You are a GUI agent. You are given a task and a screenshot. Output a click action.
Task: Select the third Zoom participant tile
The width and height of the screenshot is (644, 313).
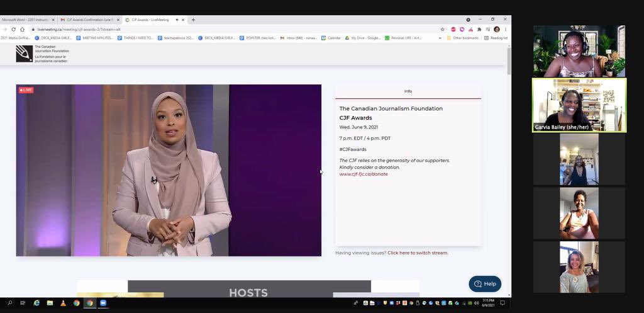(579, 159)
